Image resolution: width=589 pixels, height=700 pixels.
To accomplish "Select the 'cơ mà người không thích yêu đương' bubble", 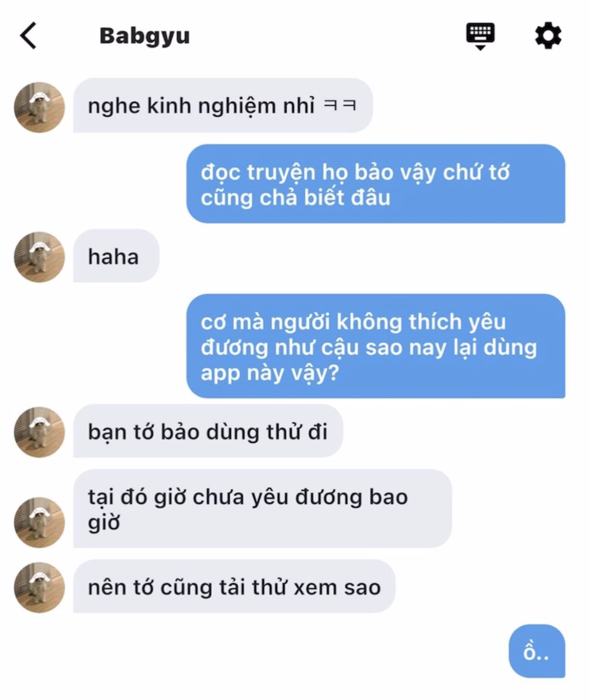I will pyautogui.click(x=376, y=346).
